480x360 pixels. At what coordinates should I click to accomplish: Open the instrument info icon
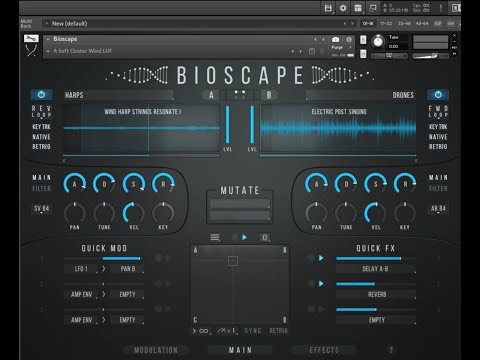coord(349,39)
